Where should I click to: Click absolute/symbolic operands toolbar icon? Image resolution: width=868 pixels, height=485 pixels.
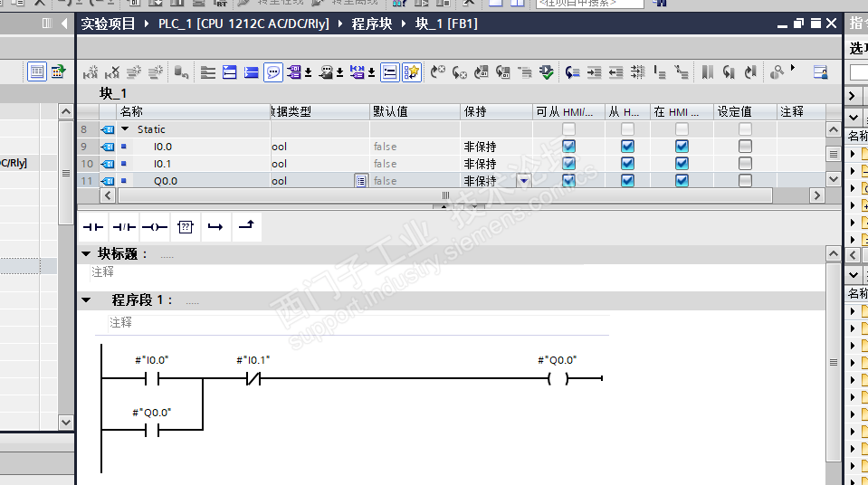(x=294, y=72)
